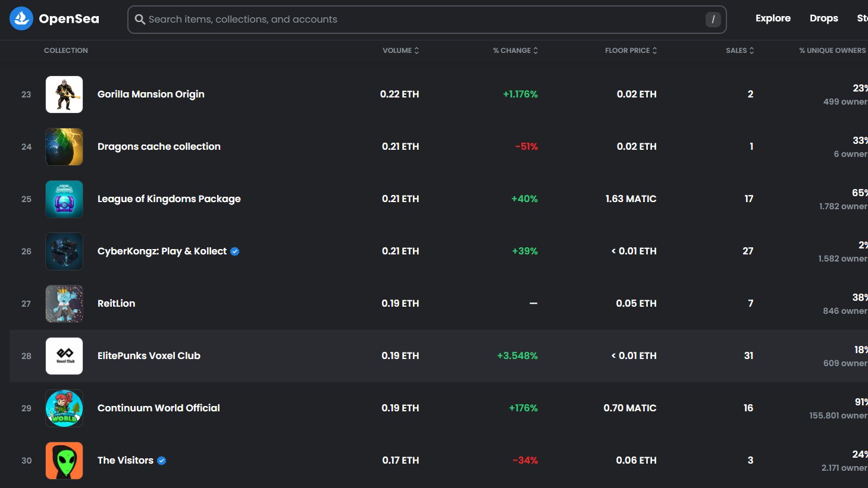Image resolution: width=868 pixels, height=488 pixels.
Task: Sort by Volume column arrows
Action: point(416,51)
